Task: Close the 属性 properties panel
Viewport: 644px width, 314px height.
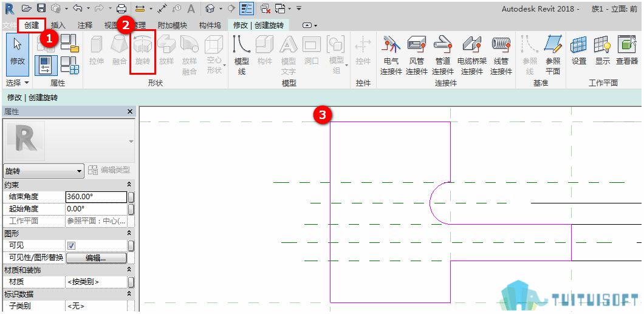Action: coord(130,112)
